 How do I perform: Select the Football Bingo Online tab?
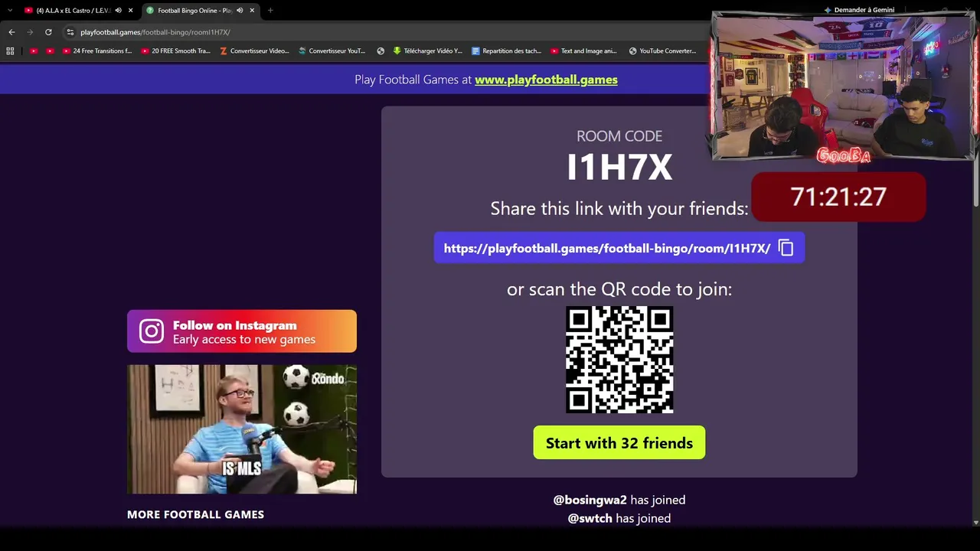[201, 11]
